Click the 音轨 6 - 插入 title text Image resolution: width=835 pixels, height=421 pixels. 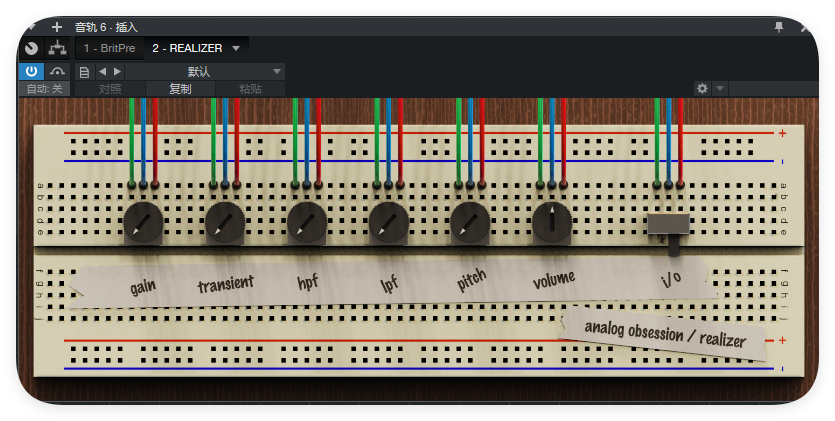[x=107, y=27]
